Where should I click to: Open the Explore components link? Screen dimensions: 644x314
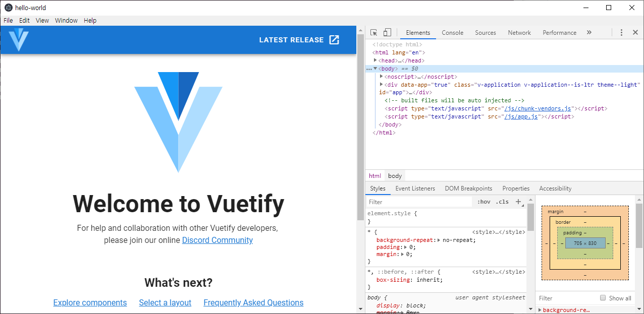(90, 303)
